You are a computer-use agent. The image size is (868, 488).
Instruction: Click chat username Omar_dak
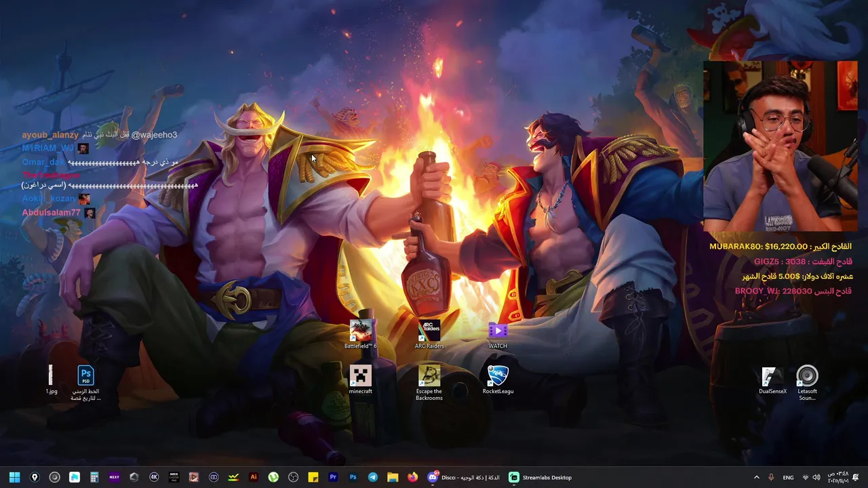(x=43, y=162)
